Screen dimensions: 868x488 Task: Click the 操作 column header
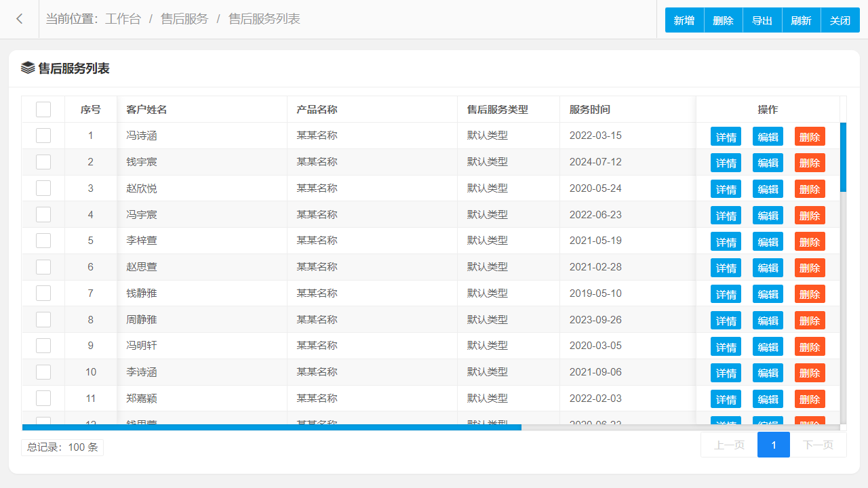768,109
